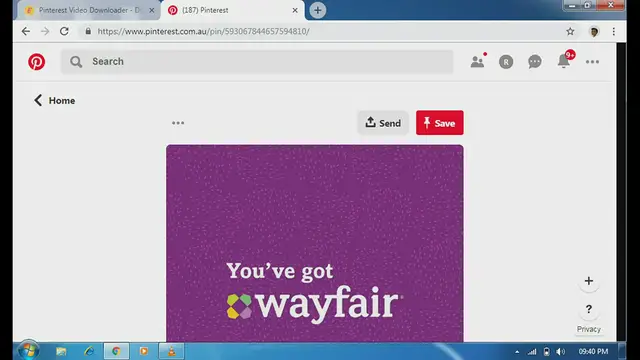640x360 pixels.
Task: Open the header three-dot menu
Action: pyautogui.click(x=592, y=62)
